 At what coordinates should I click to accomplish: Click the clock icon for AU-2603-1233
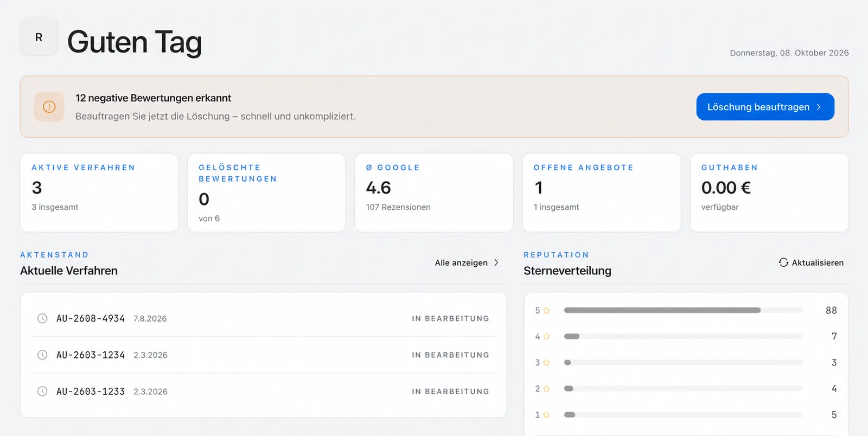click(x=42, y=391)
